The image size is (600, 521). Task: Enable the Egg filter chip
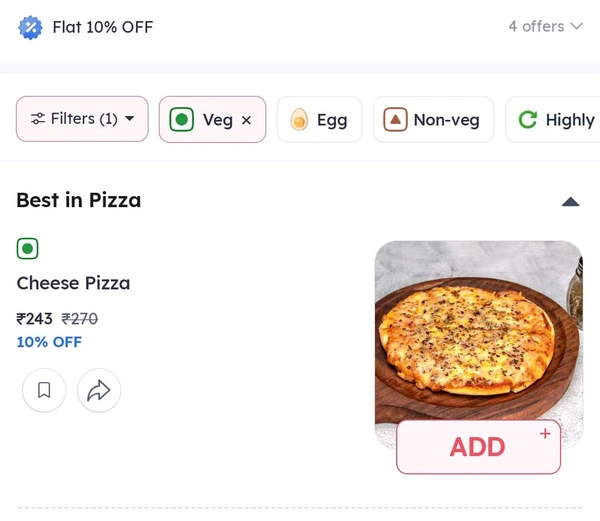tap(320, 120)
